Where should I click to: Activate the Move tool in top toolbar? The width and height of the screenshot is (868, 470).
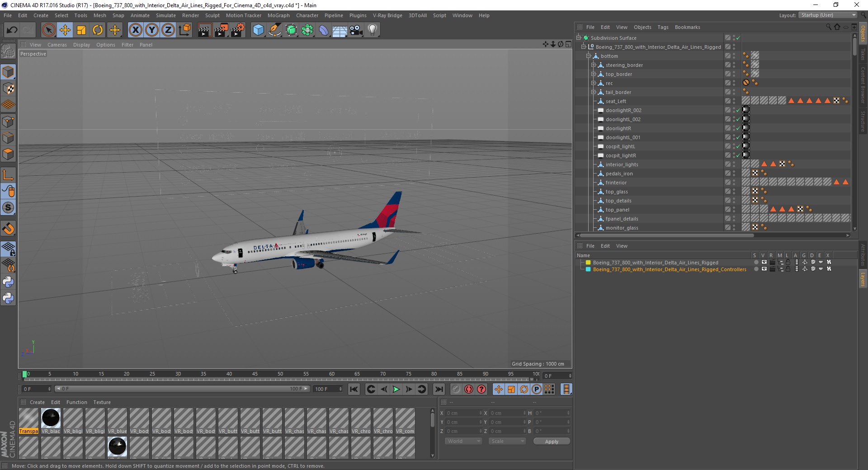(65, 30)
